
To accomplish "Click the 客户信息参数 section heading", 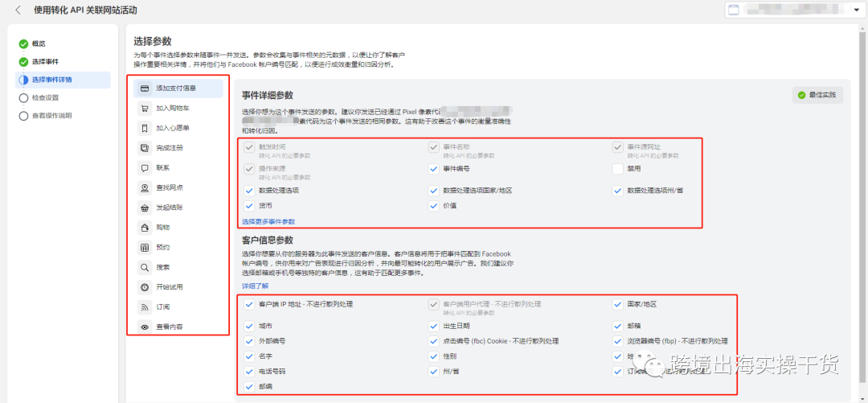I will point(268,240).
